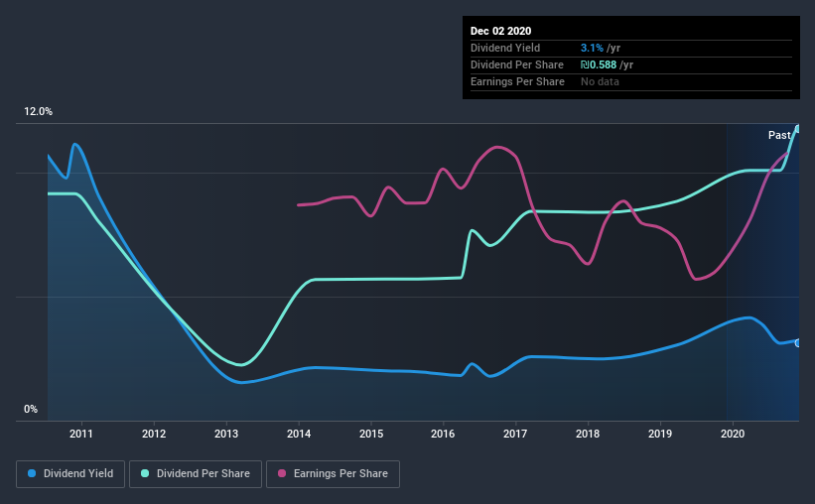Toggle the Dividend Per Share legend button
Image resolution: width=815 pixels, height=504 pixels.
click(196, 474)
